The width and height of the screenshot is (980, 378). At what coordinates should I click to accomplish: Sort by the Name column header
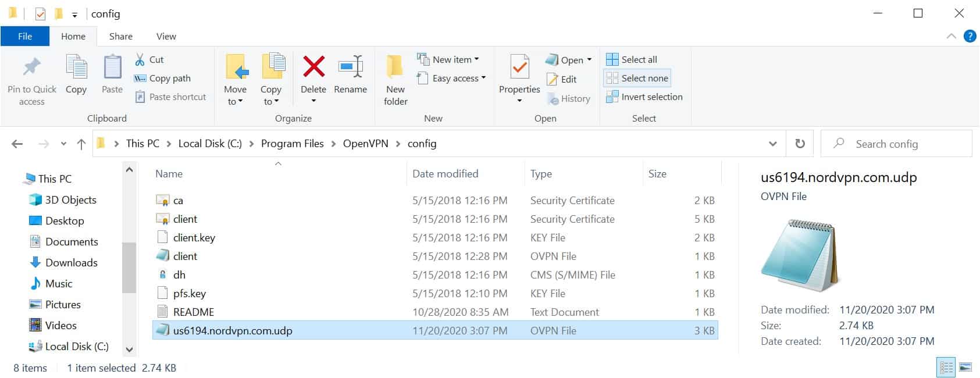click(279, 174)
